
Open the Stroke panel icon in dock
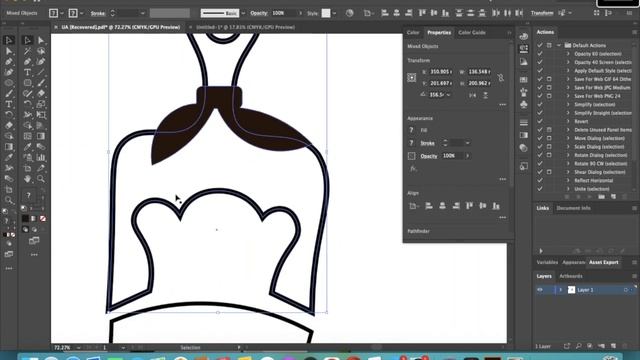point(524,122)
